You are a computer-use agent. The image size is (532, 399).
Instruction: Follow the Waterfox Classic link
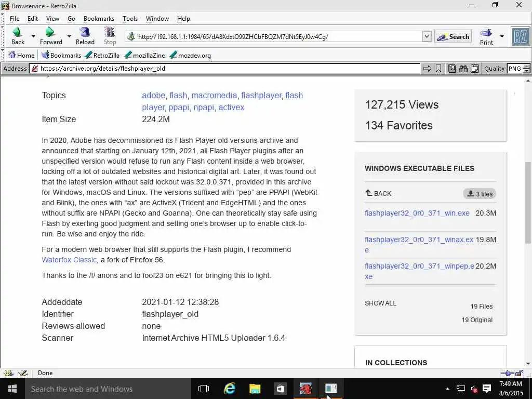point(69,260)
